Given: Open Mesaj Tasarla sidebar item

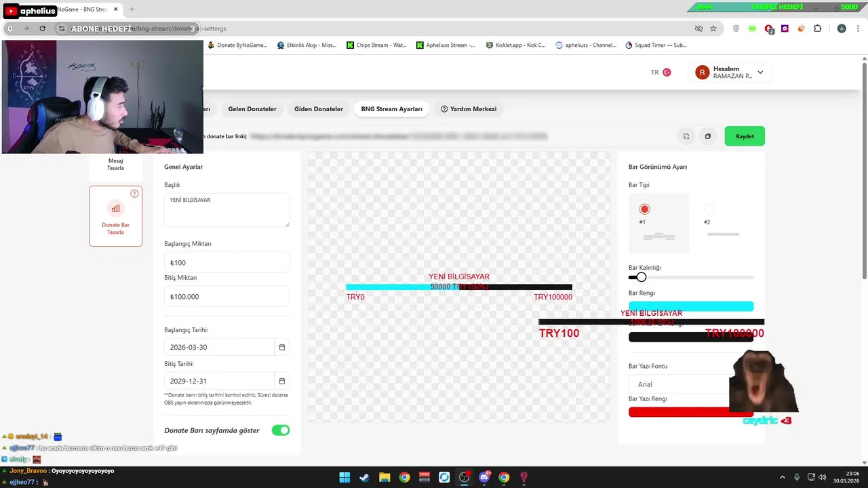Looking at the screenshot, I should tap(115, 165).
